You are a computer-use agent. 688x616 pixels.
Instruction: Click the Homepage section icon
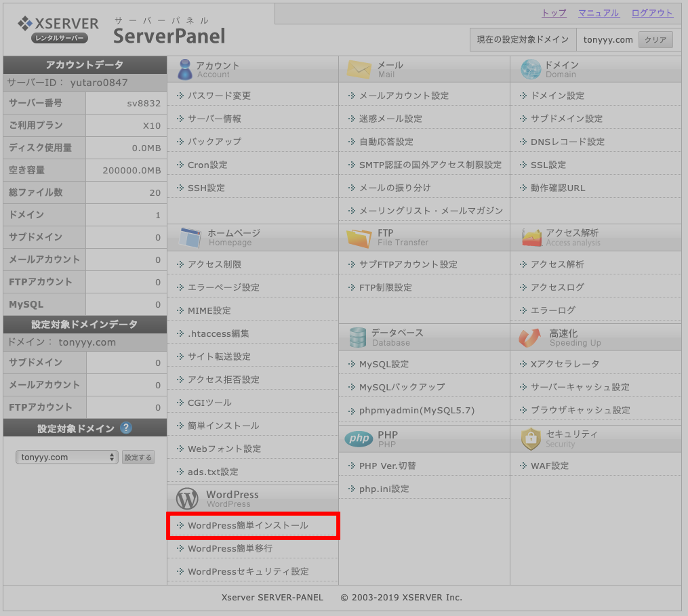[x=190, y=237]
